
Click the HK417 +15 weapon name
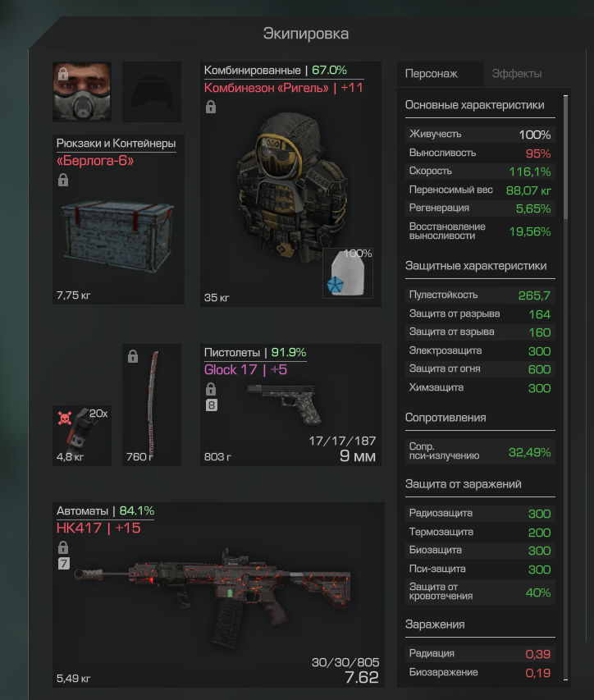(x=98, y=528)
